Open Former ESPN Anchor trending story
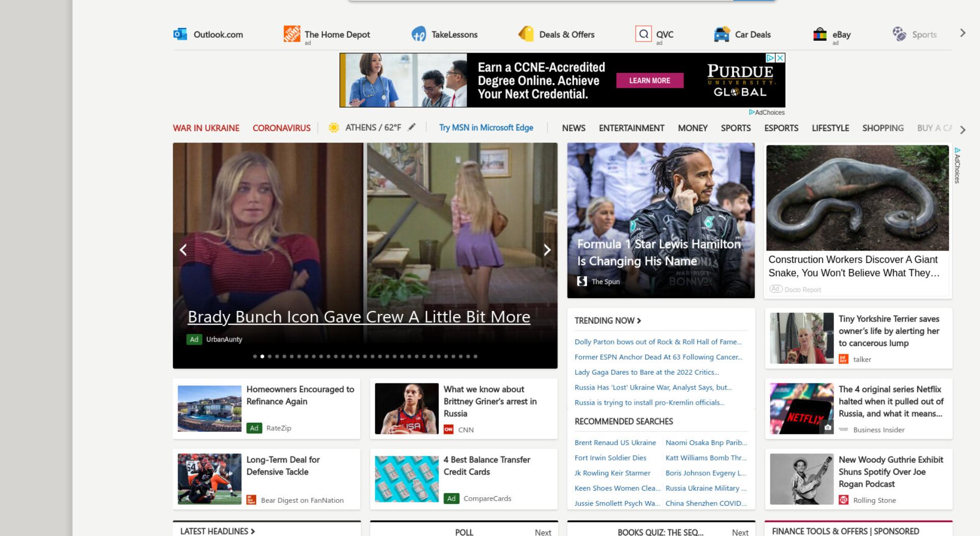The width and height of the screenshot is (980, 536). [x=658, y=357]
